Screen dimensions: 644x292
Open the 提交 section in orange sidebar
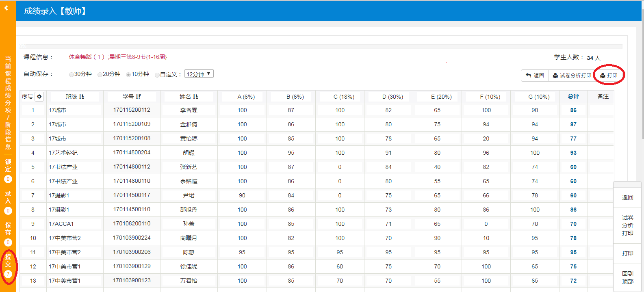(8, 265)
